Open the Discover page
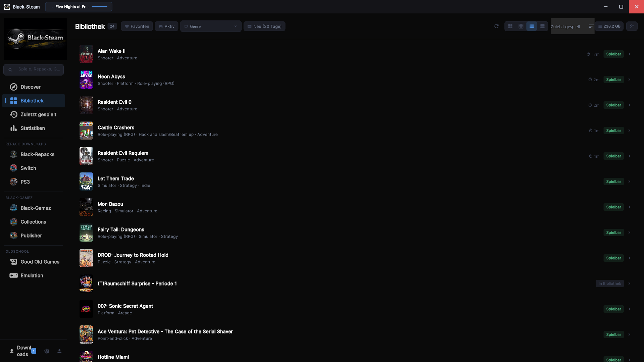The image size is (644, 362). click(34, 87)
